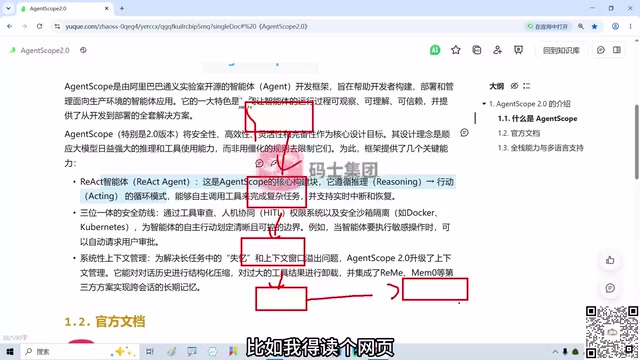Invite collaborators with the add-person icon
The width and height of the screenshot is (640, 360).
click(498, 50)
